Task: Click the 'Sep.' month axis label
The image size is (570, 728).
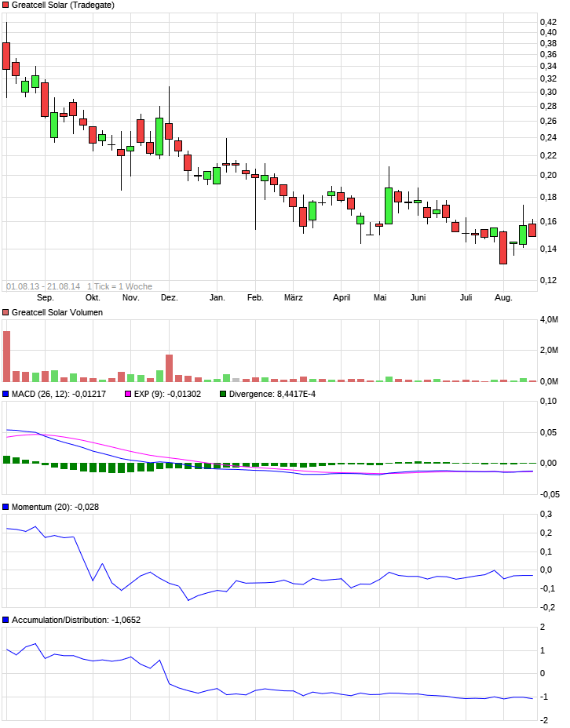Action: coord(45,297)
